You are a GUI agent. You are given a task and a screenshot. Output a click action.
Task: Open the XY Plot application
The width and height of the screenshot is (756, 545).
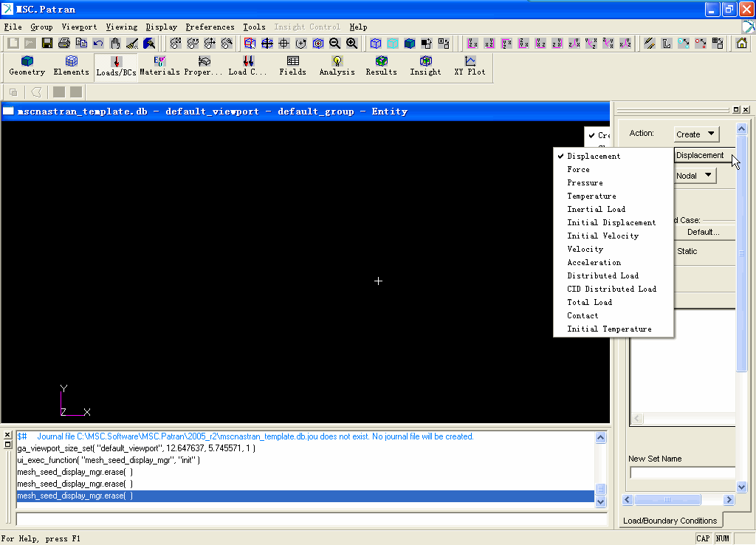click(x=470, y=66)
